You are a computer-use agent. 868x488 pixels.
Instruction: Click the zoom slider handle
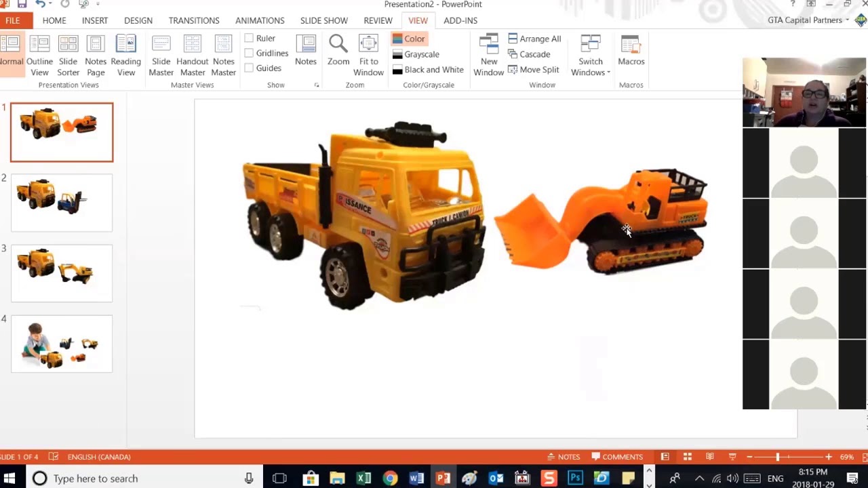tap(778, 457)
